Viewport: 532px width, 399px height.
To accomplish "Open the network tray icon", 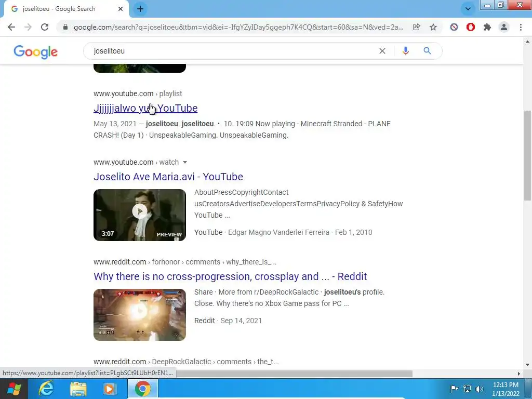I will pos(467,389).
